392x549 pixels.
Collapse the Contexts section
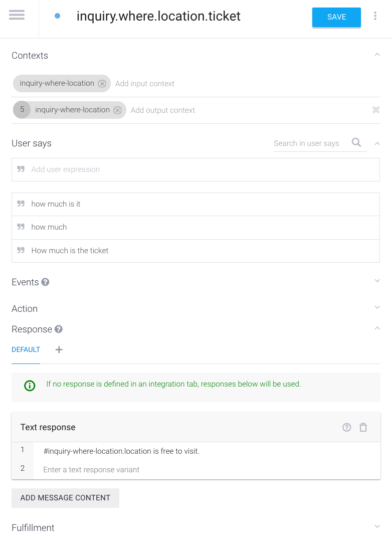(377, 55)
